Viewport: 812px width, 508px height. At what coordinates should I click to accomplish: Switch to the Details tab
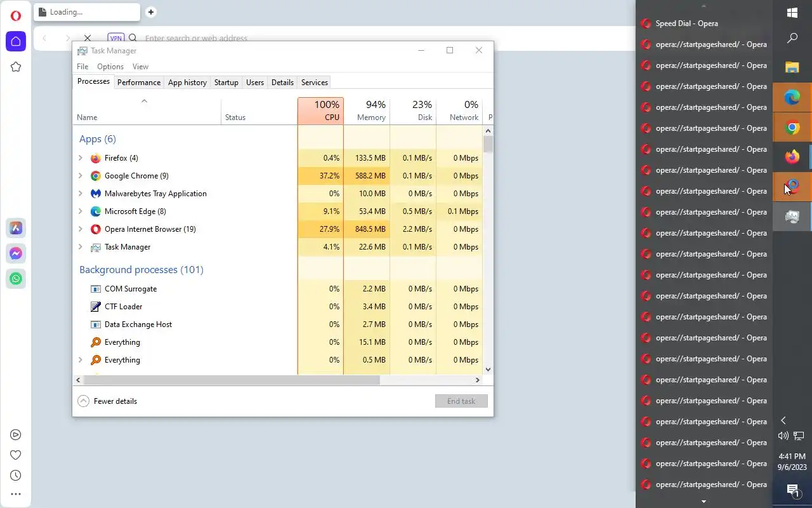pos(282,83)
